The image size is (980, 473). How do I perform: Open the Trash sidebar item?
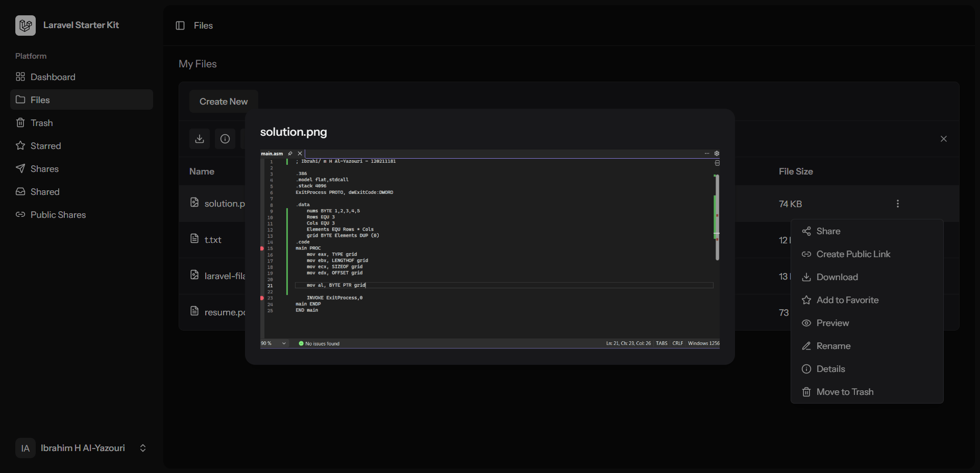(82, 123)
